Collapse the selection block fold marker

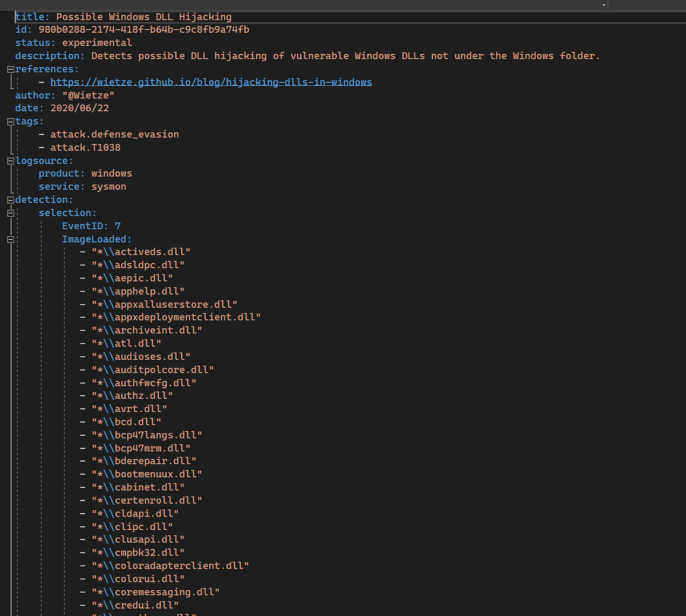click(10, 212)
